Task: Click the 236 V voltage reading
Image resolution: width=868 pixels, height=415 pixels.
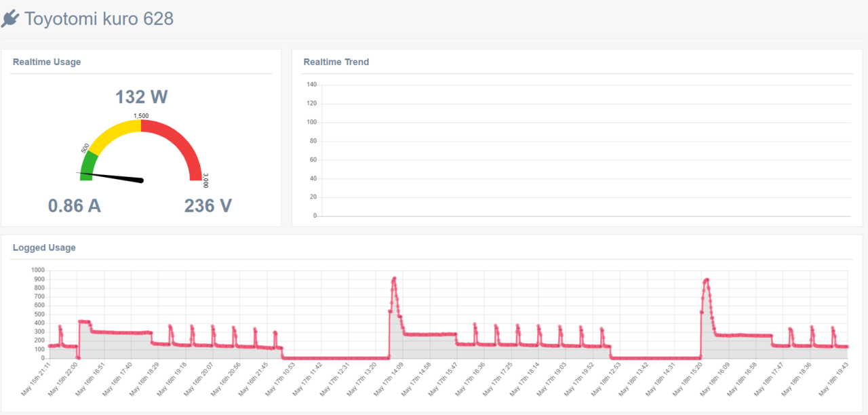Action: pos(208,205)
